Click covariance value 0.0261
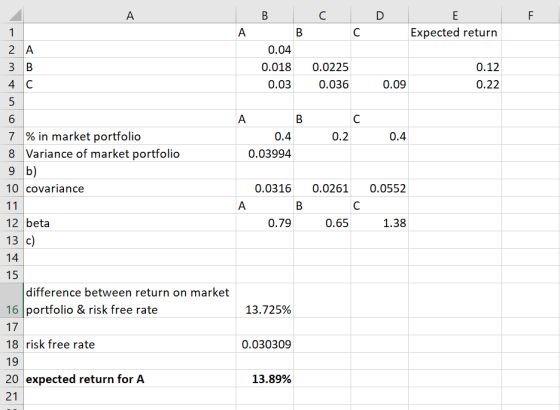Screen dimensions: 560x410 [x=322, y=188]
